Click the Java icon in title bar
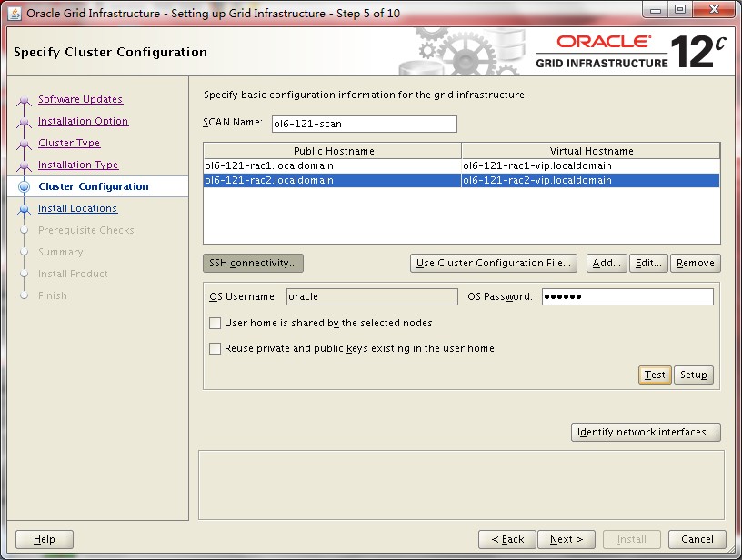Image resolution: width=742 pixels, height=560 pixels. tap(15, 14)
